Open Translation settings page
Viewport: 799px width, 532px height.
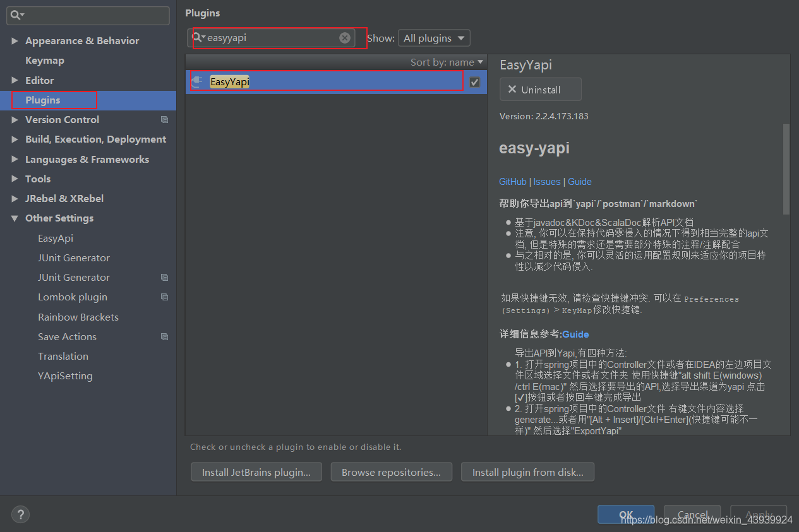pyautogui.click(x=63, y=357)
